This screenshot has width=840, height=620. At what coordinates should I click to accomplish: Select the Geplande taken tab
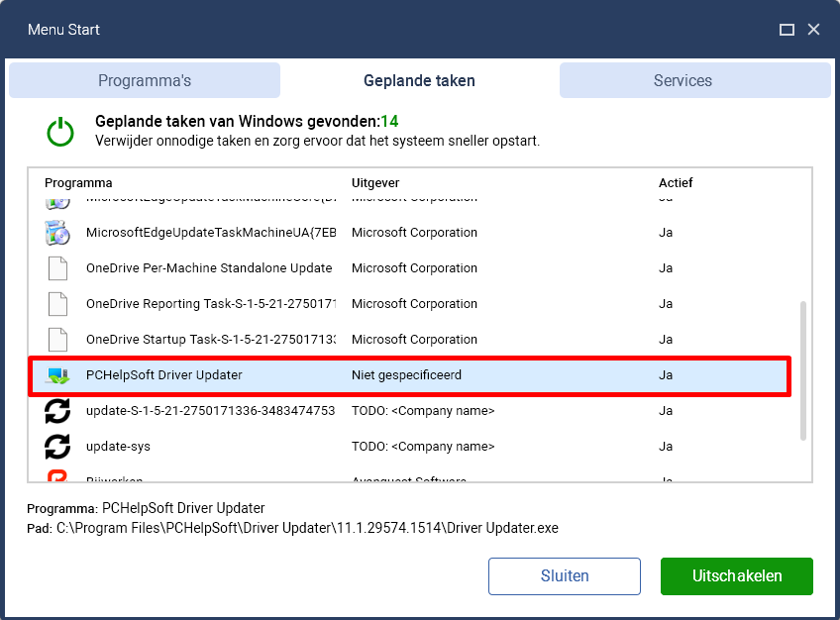[419, 80]
